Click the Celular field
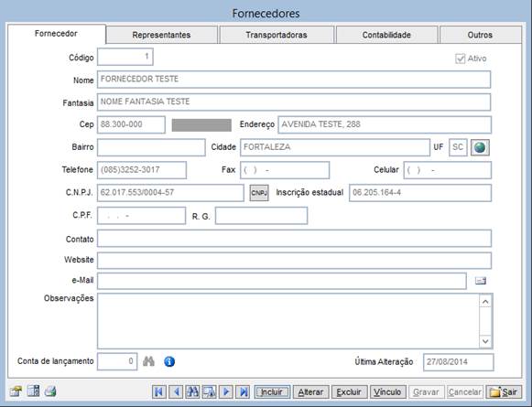Screen dimensions: 532x407 pyautogui.click(x=447, y=170)
